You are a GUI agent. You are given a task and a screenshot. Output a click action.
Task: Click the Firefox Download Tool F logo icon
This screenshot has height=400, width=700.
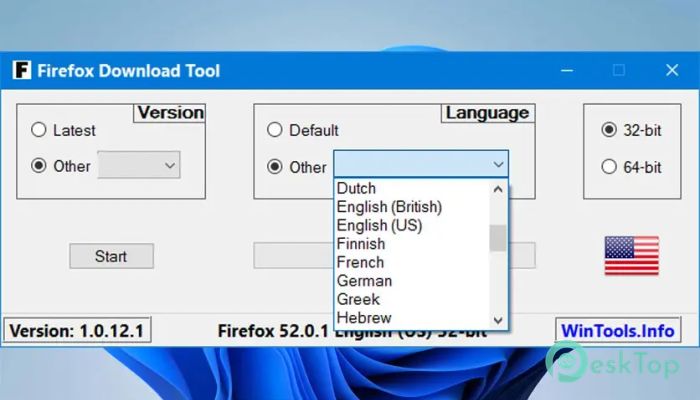[22, 70]
